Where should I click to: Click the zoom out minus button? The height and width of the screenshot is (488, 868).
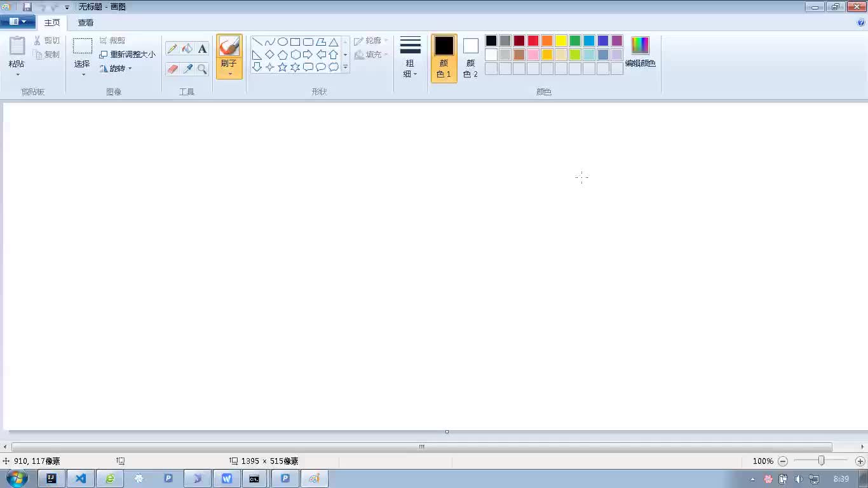click(x=783, y=461)
